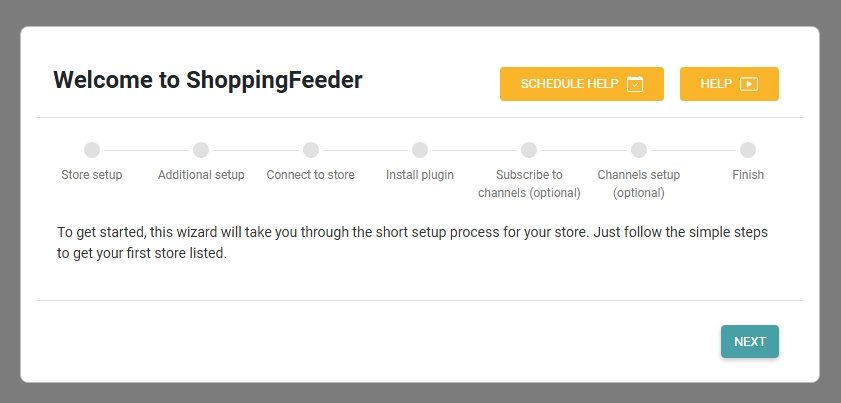Go to the Additional setup step label
841x403 pixels.
[x=201, y=175]
